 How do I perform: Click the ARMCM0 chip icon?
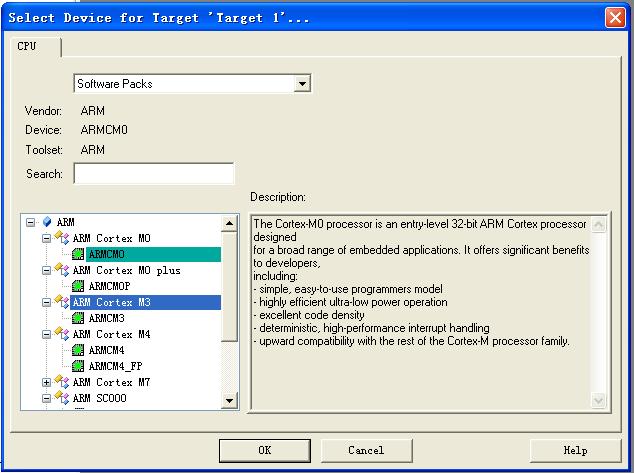[x=78, y=254]
